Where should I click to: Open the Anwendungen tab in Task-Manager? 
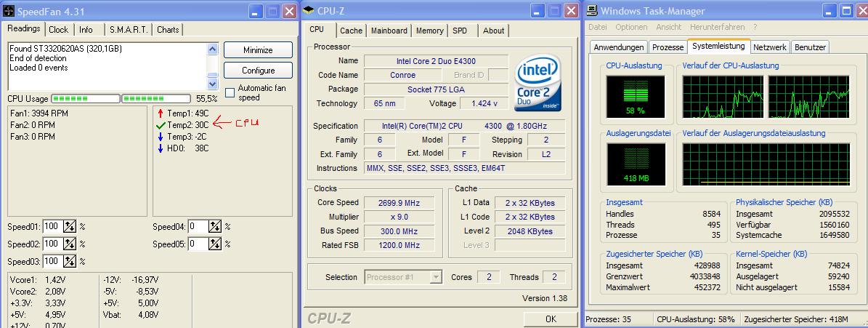[619, 48]
